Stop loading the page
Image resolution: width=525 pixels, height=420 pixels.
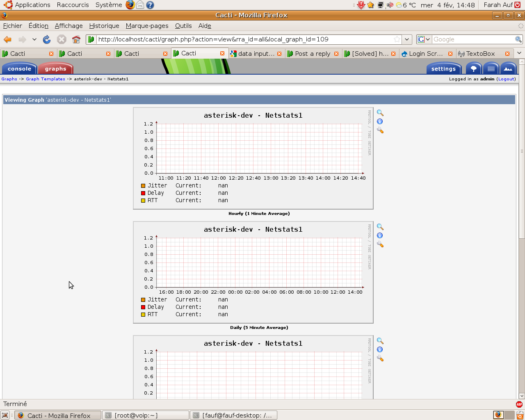pos(62,39)
